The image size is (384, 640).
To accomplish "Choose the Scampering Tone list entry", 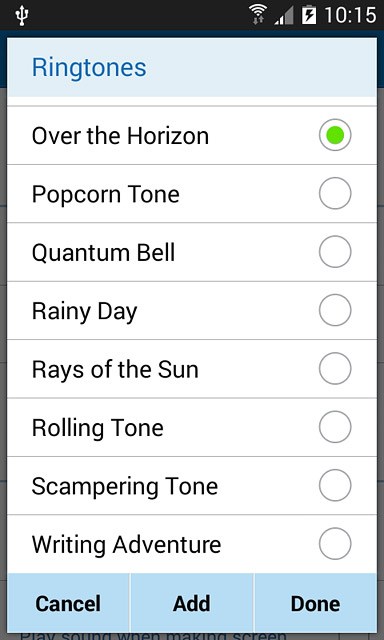I will coord(192,486).
